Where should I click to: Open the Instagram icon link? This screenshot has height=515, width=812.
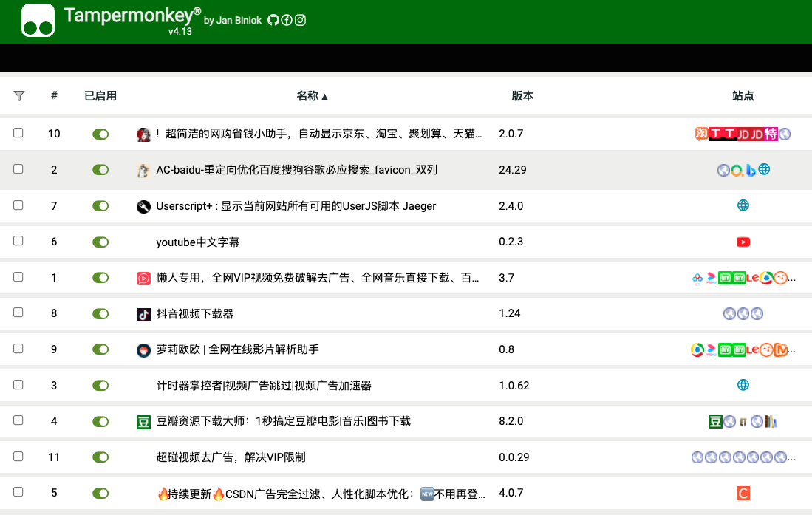301,20
